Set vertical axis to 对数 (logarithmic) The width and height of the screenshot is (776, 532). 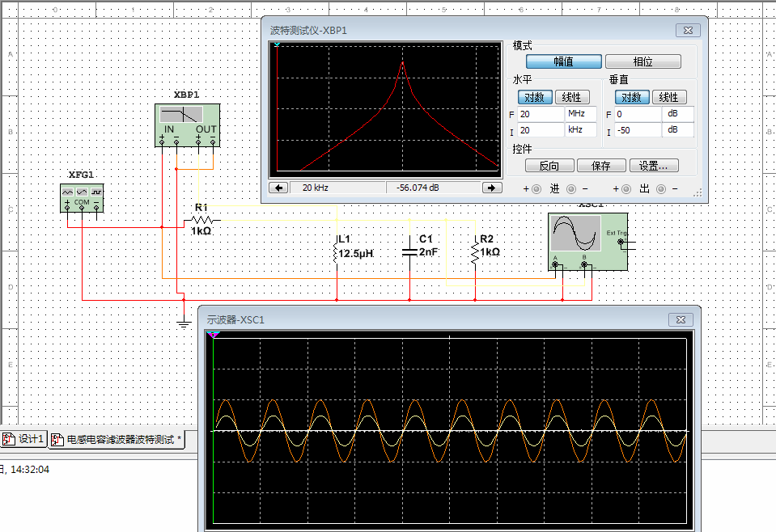630,97
